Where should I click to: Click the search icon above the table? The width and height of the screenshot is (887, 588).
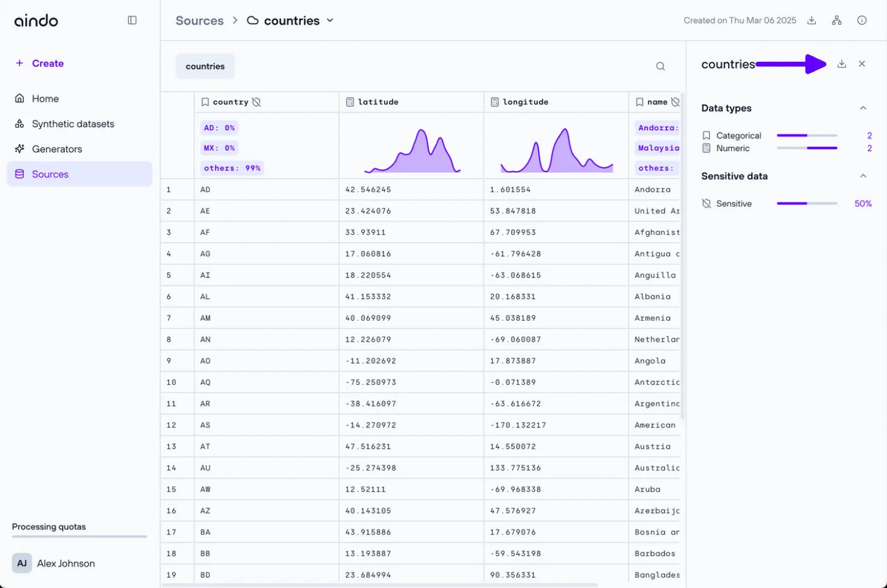click(660, 67)
